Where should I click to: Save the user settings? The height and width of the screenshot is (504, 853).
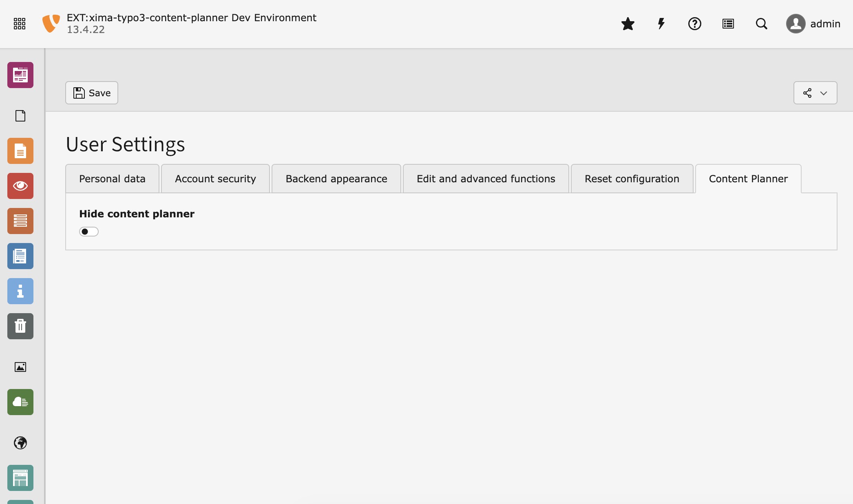click(91, 93)
